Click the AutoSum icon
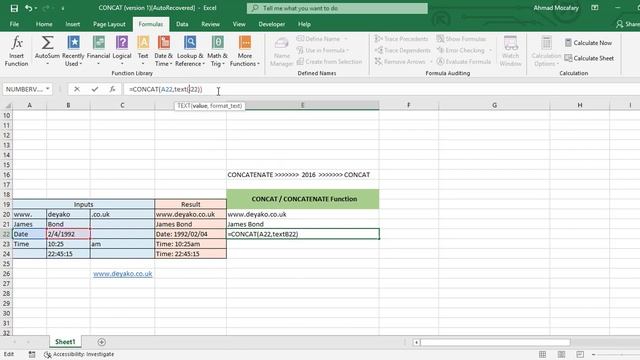 pyautogui.click(x=47, y=43)
